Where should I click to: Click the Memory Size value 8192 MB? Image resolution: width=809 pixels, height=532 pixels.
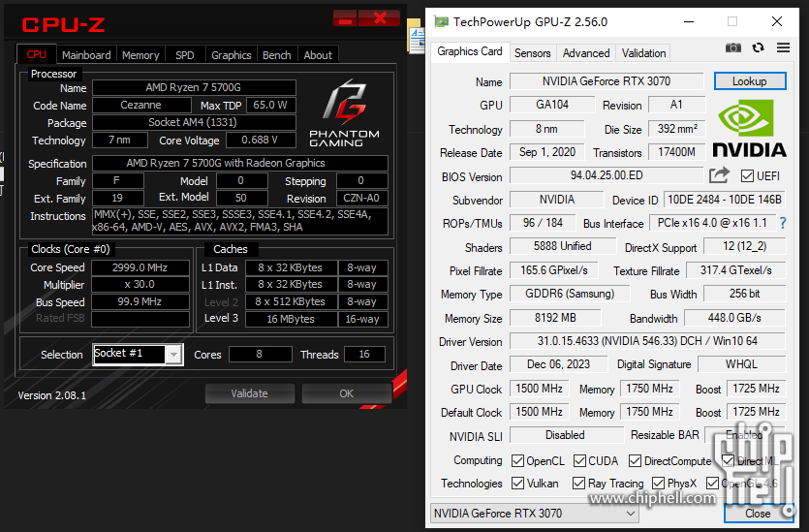[555, 318]
